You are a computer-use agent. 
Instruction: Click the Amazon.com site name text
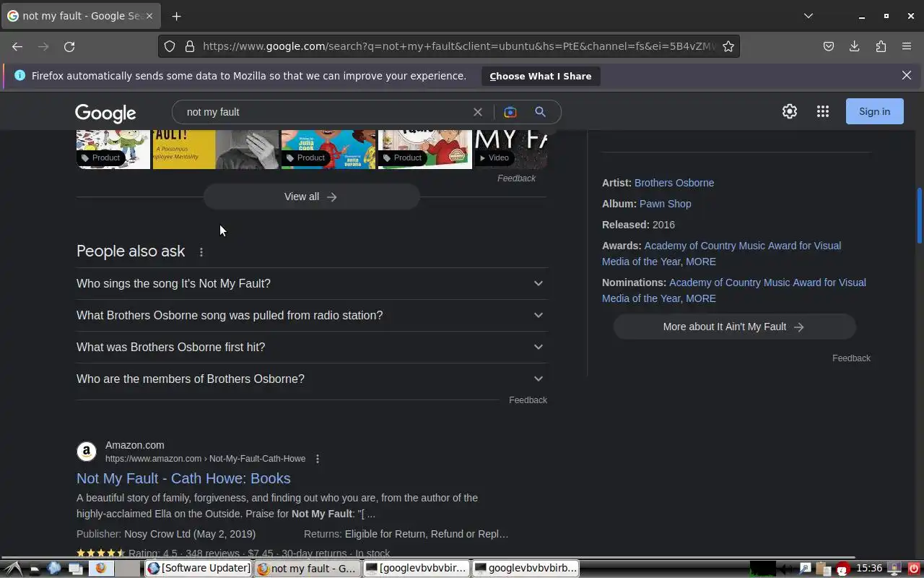135,445
